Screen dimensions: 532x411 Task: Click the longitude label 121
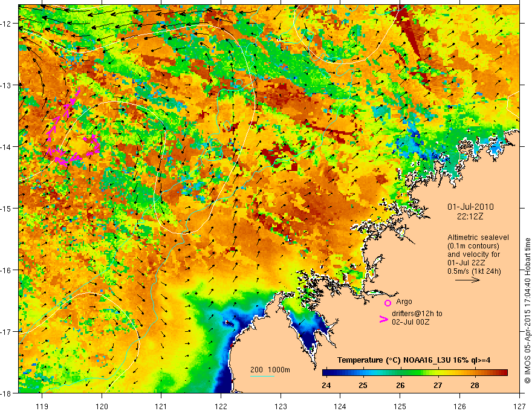tap(161, 406)
